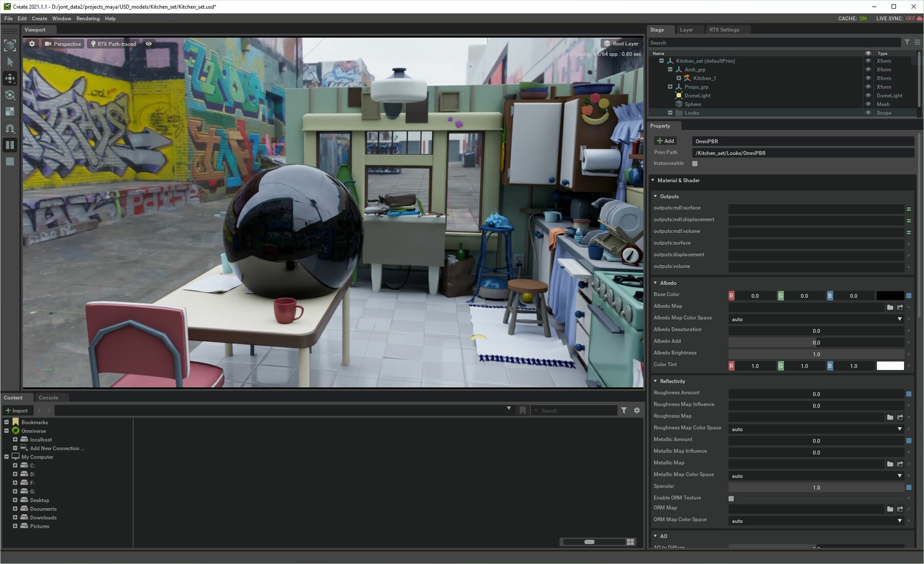The width and height of the screenshot is (924, 564).
Task: Click the Stage search filter icon
Action: [x=907, y=43]
